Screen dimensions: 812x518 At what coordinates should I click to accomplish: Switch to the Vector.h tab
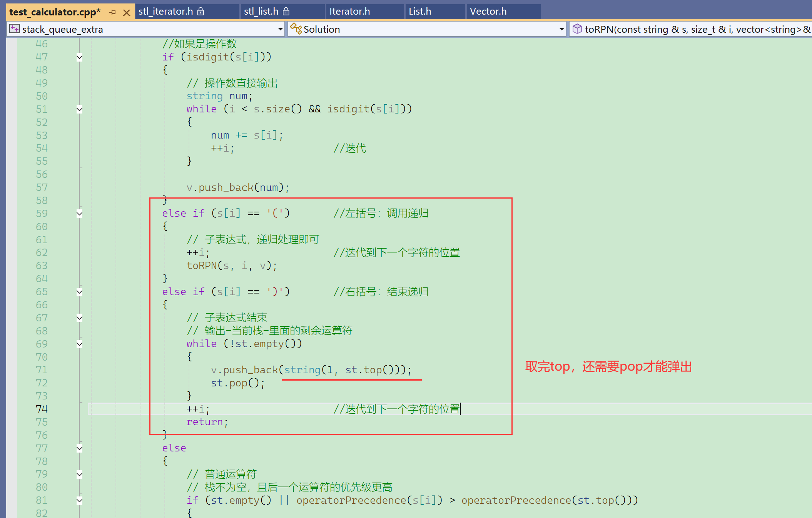click(x=488, y=12)
